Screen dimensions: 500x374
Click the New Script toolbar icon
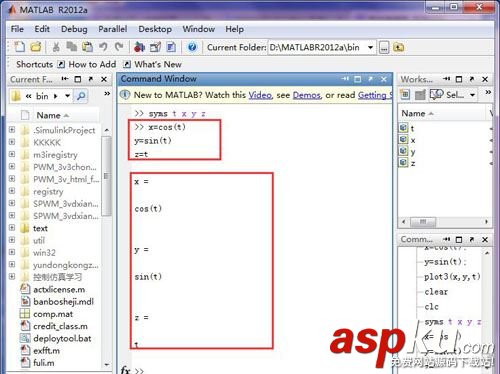(20, 47)
